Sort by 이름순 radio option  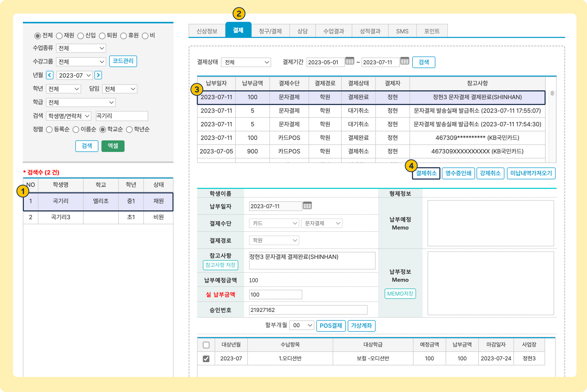pos(76,129)
